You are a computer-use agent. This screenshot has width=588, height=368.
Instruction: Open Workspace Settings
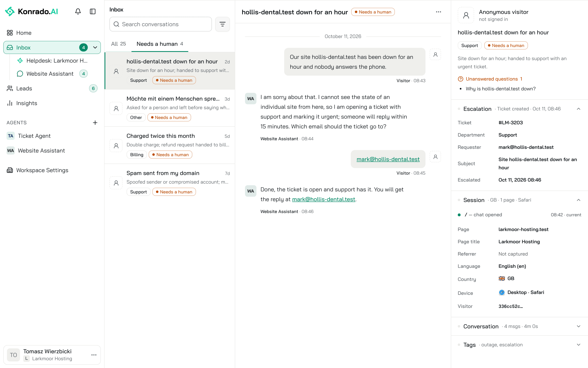(x=52, y=170)
